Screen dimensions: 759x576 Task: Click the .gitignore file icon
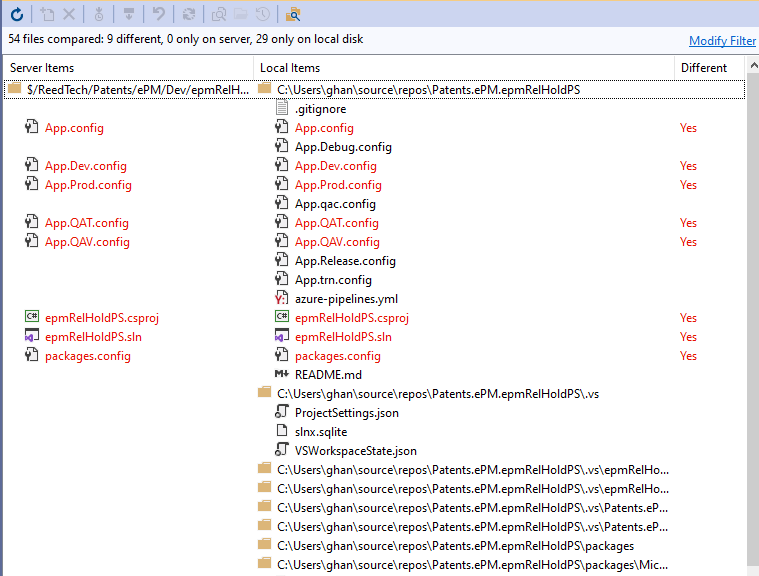[x=282, y=107]
